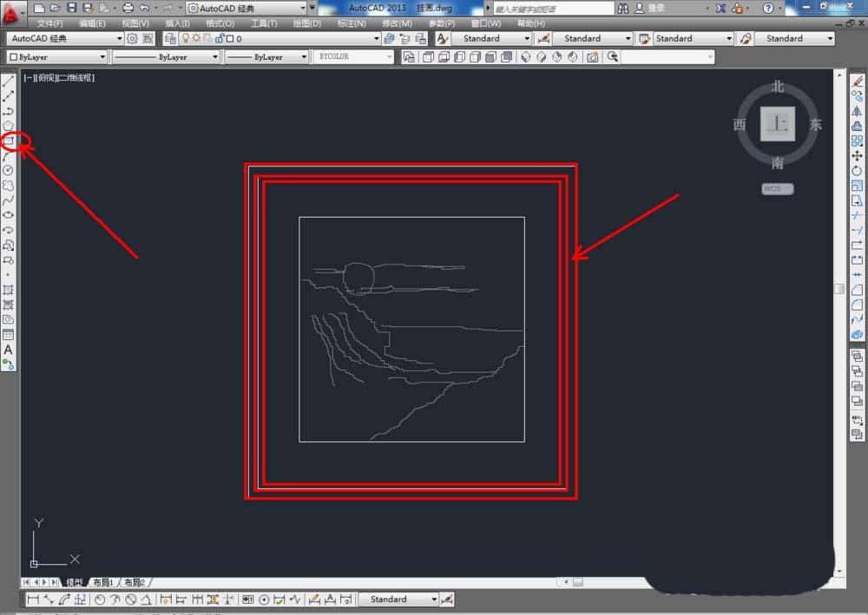868x615 pixels.
Task: Click the ViewCube 上 top face
Action: tap(777, 124)
